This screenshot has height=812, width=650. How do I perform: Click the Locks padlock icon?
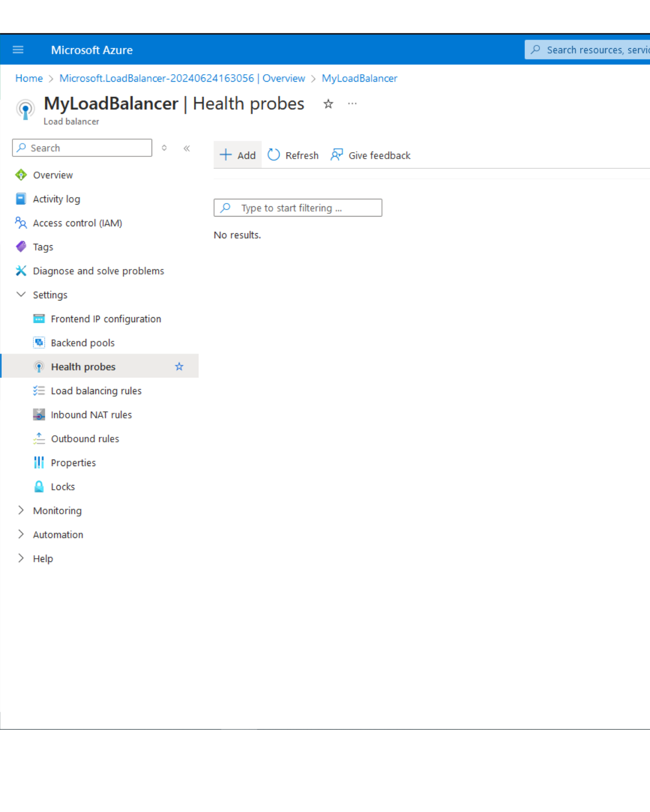click(39, 486)
